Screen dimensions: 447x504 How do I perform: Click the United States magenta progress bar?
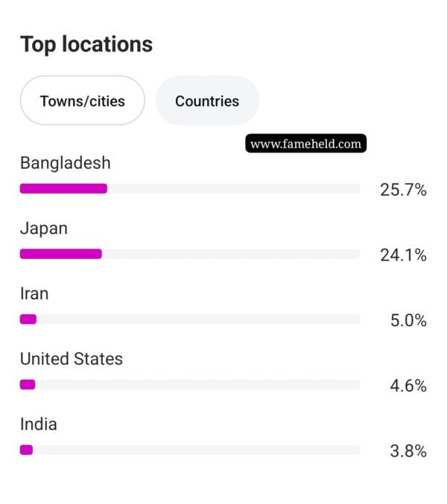click(x=28, y=384)
